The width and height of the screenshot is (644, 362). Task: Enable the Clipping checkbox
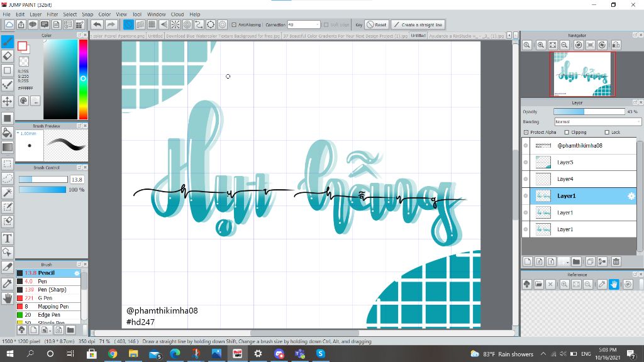[x=567, y=132]
